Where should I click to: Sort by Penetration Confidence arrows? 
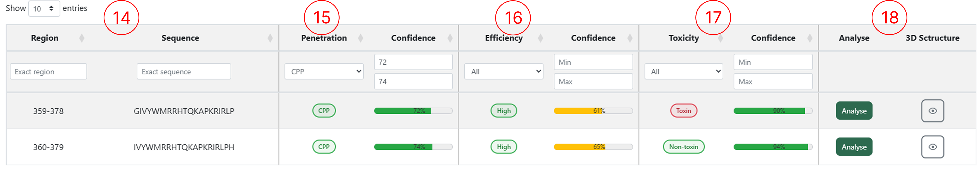click(450, 38)
